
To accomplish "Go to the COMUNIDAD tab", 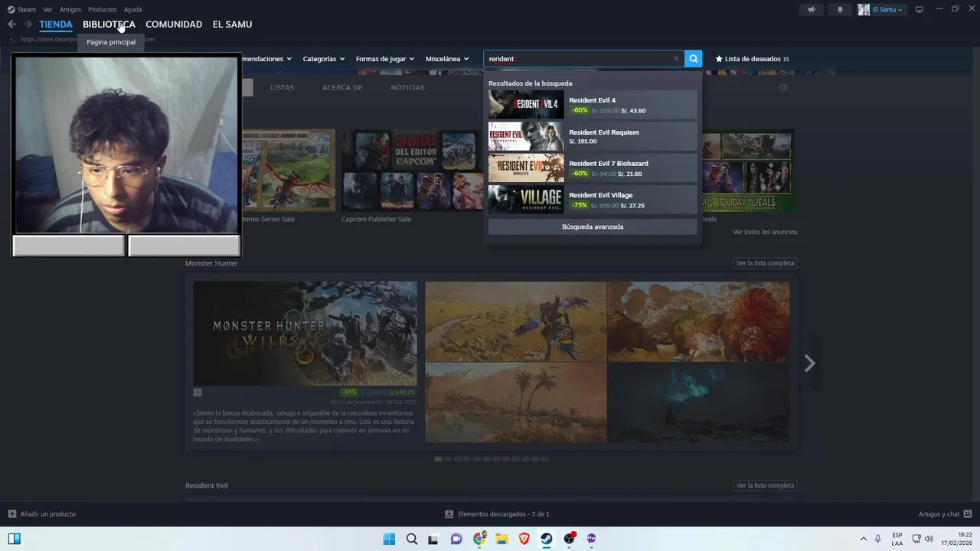I will click(x=174, y=24).
